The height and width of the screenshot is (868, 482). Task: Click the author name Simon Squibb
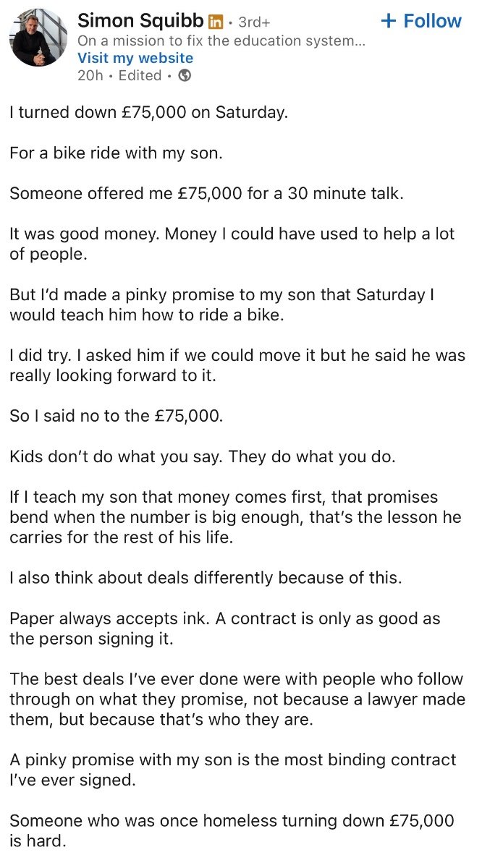pyautogui.click(x=141, y=21)
